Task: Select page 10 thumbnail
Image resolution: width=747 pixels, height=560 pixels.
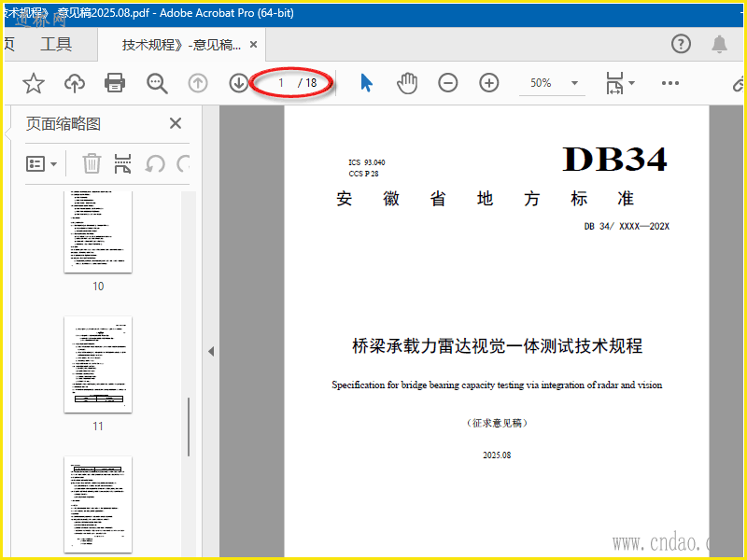Action: [98, 231]
